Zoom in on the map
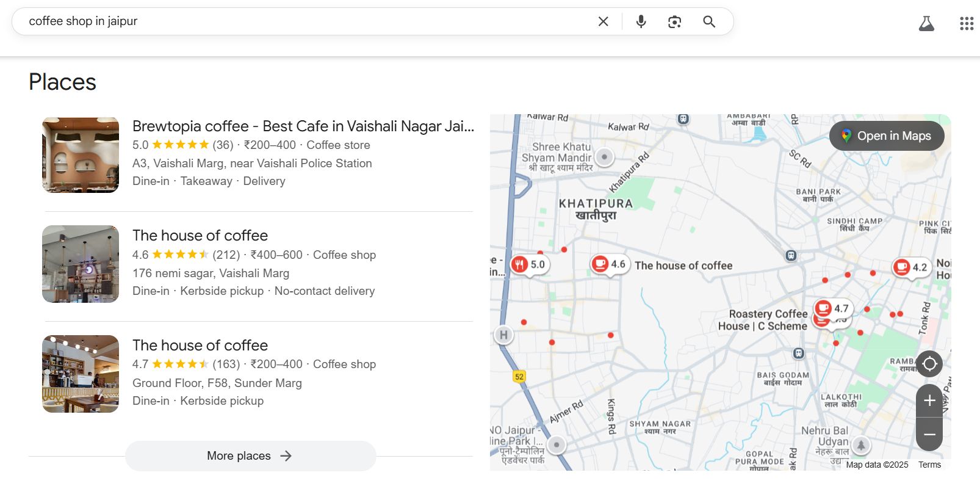Screen dimensions: 980x489 (929, 400)
